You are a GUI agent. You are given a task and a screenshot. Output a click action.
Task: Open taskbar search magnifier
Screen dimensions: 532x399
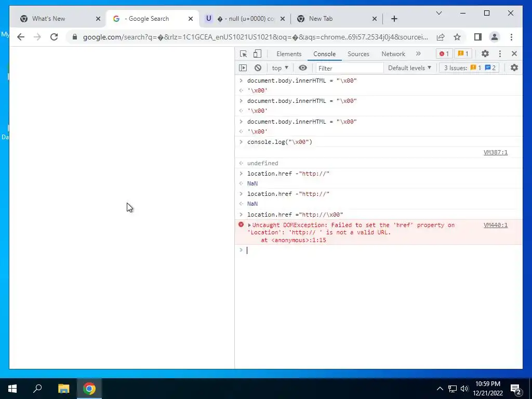coord(37,388)
